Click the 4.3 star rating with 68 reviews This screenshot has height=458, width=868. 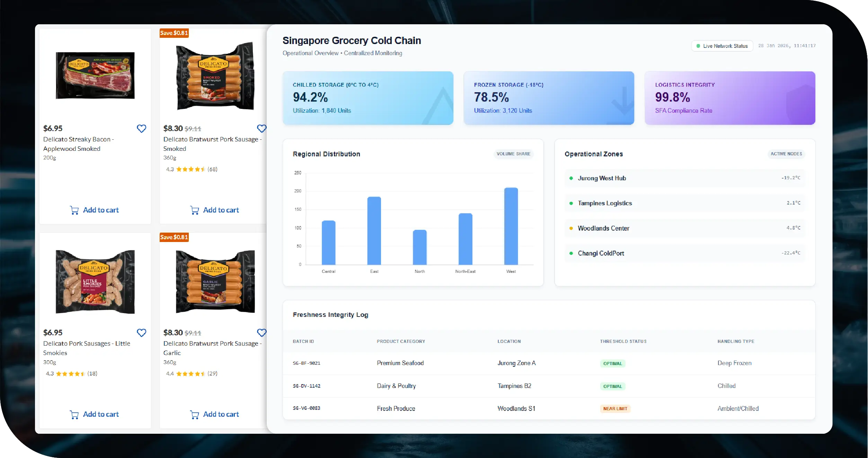tap(192, 169)
